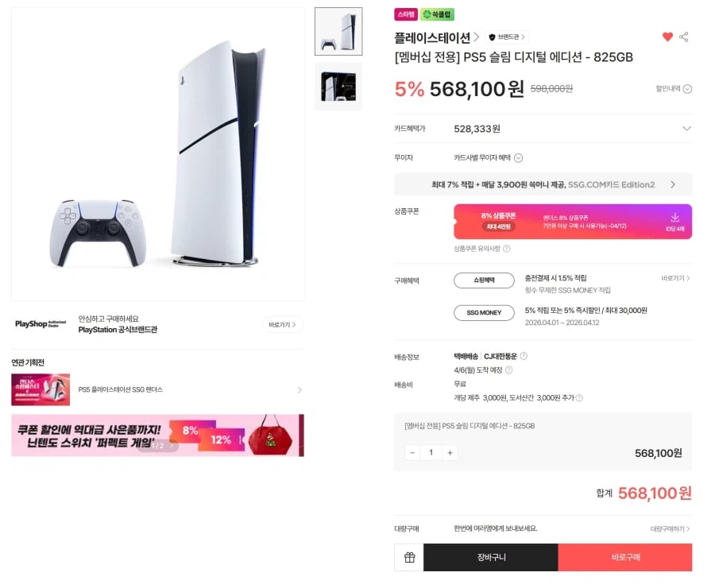Open the 카드사별 무이자 혜택 dropdown
Viewport: 715px width, 588px height.
(488, 158)
